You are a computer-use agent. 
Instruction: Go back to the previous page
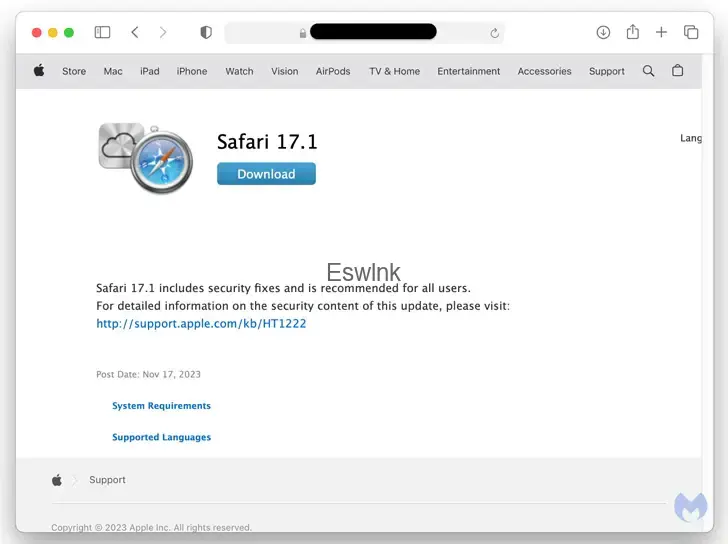point(135,32)
